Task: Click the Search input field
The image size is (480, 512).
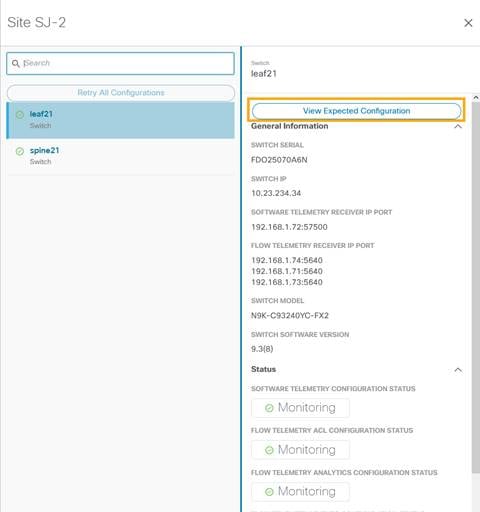Action: tap(120, 63)
